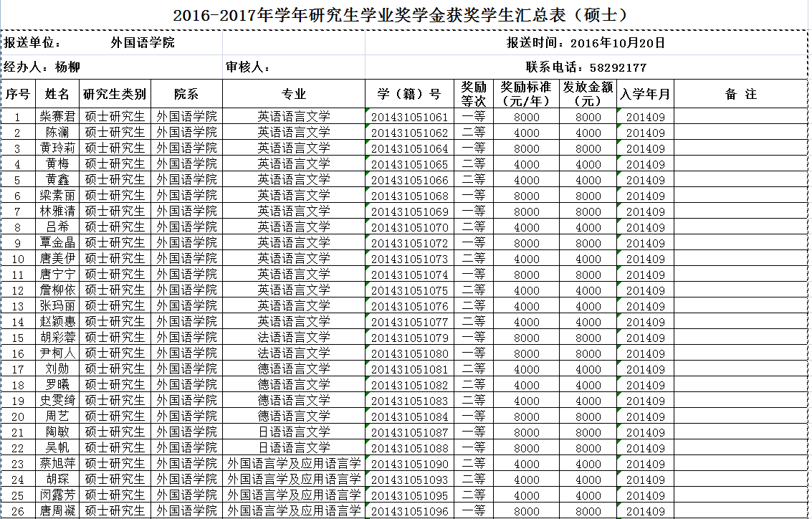This screenshot has width=812, height=519.
Task: Select the 序号 column header cell
Action: [19, 94]
